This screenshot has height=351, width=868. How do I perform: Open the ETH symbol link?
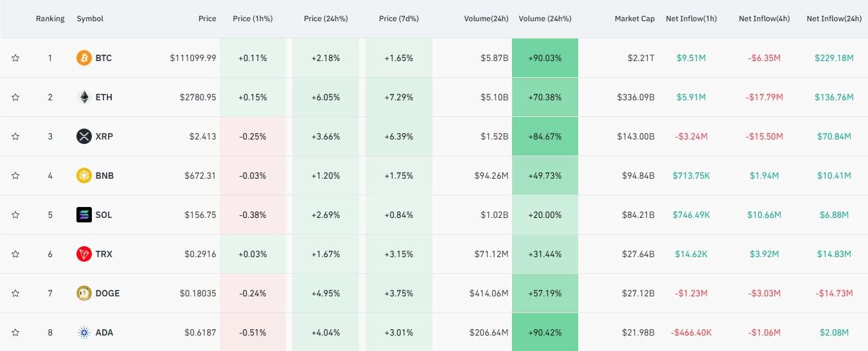103,97
